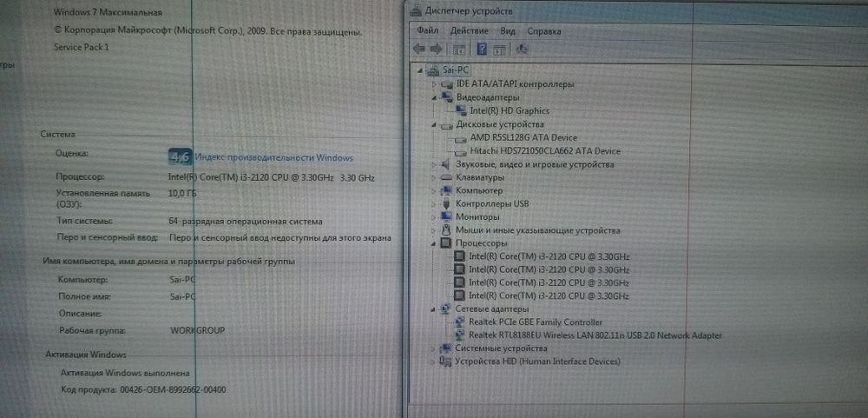Screen dimensions: 868x418
Task: Click the Device Manager title bar icon
Action: [x=417, y=10]
